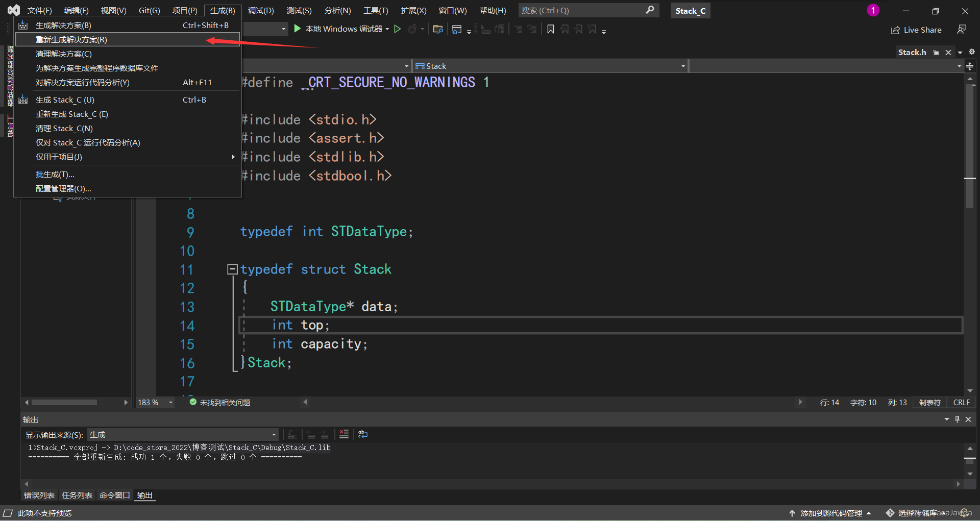Viewport: 980px width, 521px height.
Task: Click 未找到相关问题 status text
Action: click(225, 403)
